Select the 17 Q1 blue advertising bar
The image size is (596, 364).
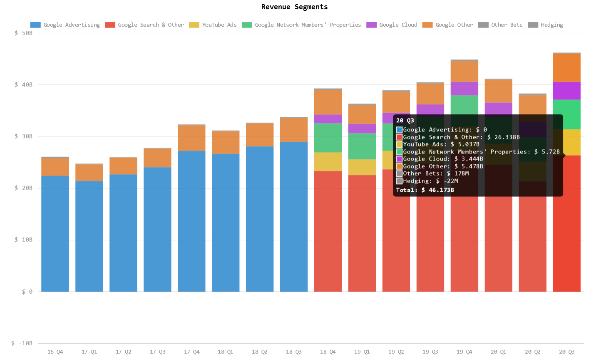pyautogui.click(x=89, y=236)
